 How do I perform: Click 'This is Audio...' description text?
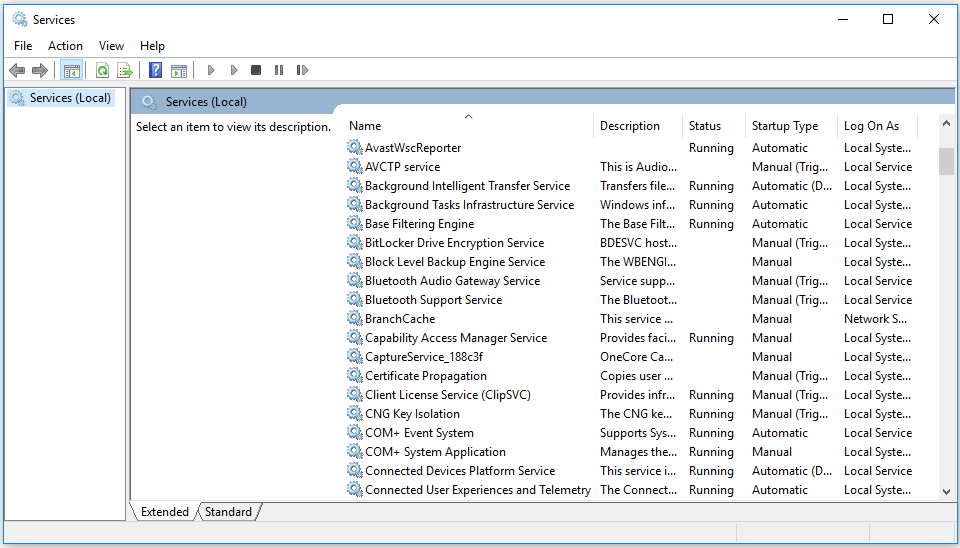click(x=639, y=167)
